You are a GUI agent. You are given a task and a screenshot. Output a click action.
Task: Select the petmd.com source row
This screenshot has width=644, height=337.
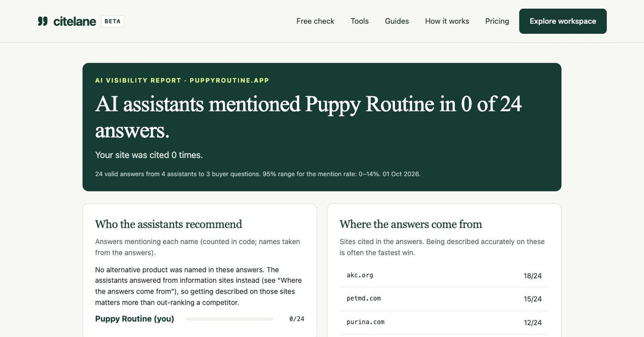coord(444,299)
